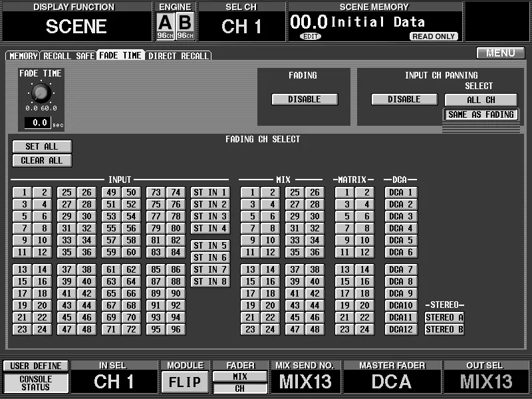Click the scene memory EDIT indicator

[311, 37]
